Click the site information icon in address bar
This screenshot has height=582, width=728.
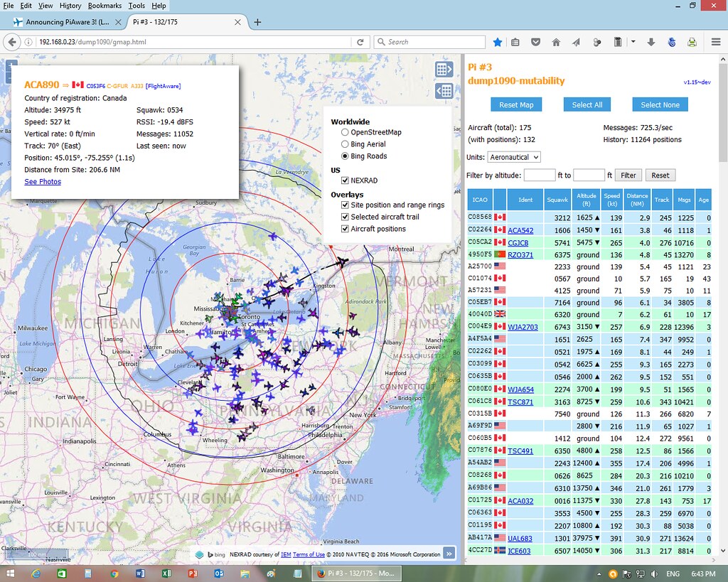(x=28, y=42)
